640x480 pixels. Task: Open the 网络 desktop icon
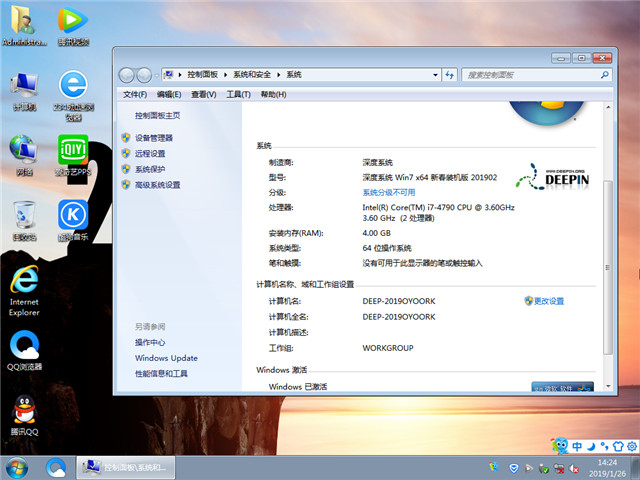click(24, 156)
